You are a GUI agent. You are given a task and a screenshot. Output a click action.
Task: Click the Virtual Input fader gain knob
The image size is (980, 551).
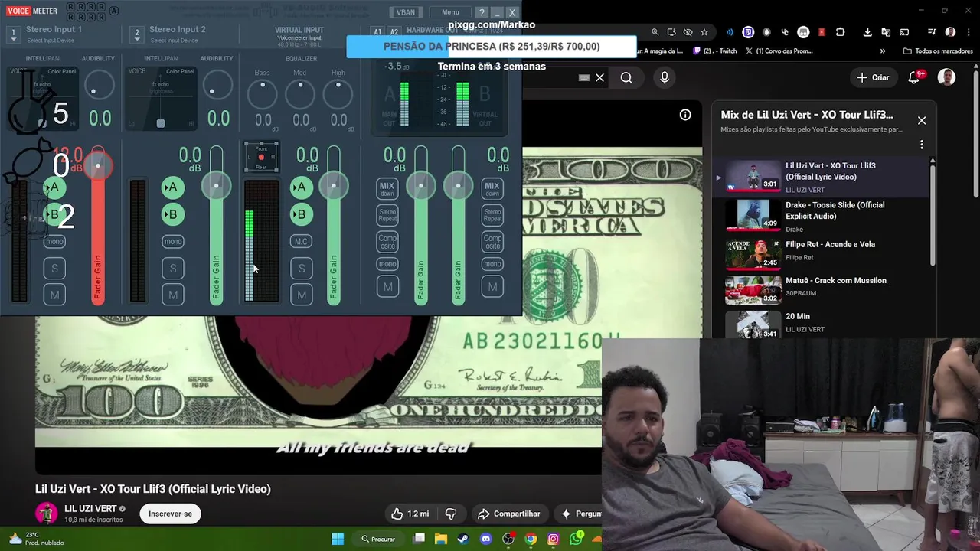coord(333,186)
